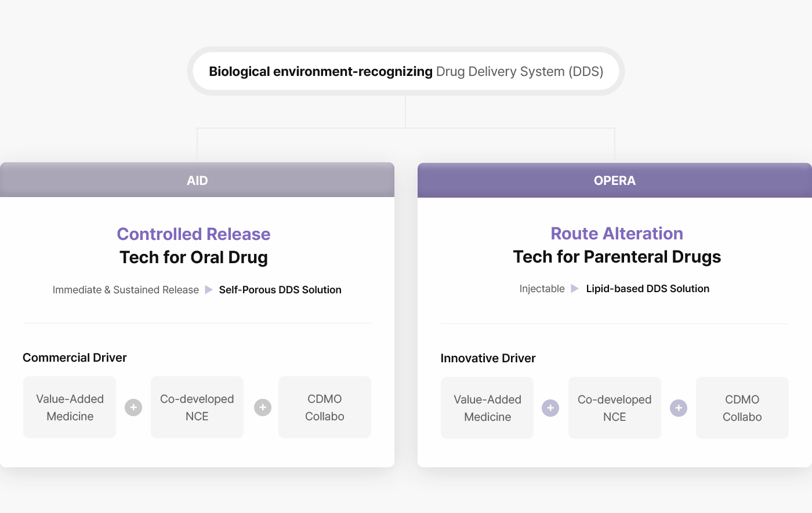
Task: Click Co-developed NCE box in AID card
Action: click(197, 408)
